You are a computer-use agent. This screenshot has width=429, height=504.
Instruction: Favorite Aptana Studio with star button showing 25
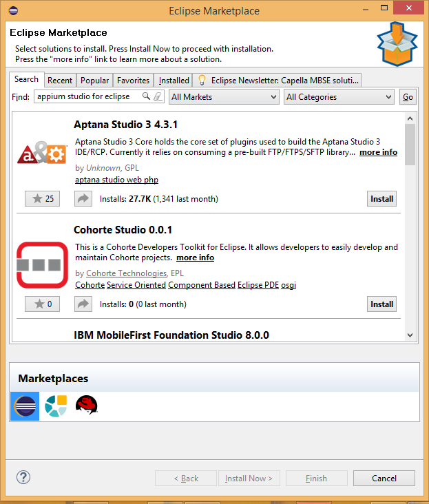pyautogui.click(x=43, y=199)
